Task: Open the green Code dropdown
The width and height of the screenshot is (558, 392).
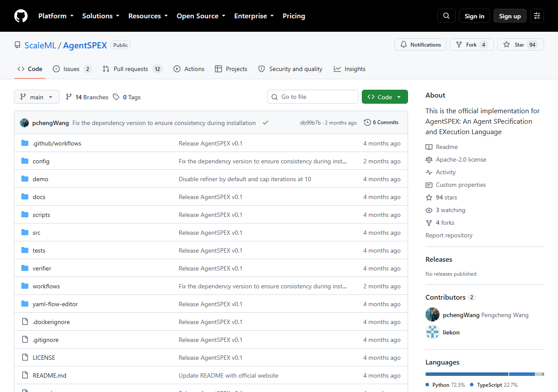Action: point(385,97)
